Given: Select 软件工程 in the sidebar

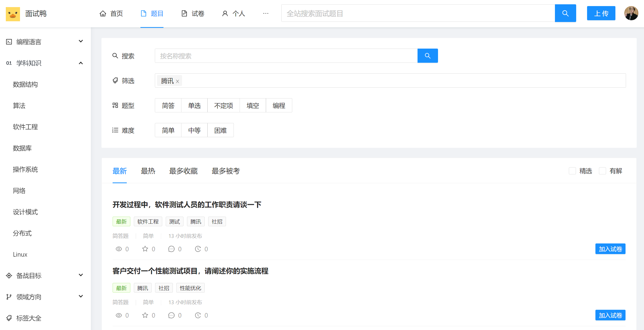Looking at the screenshot, I should coord(25,127).
